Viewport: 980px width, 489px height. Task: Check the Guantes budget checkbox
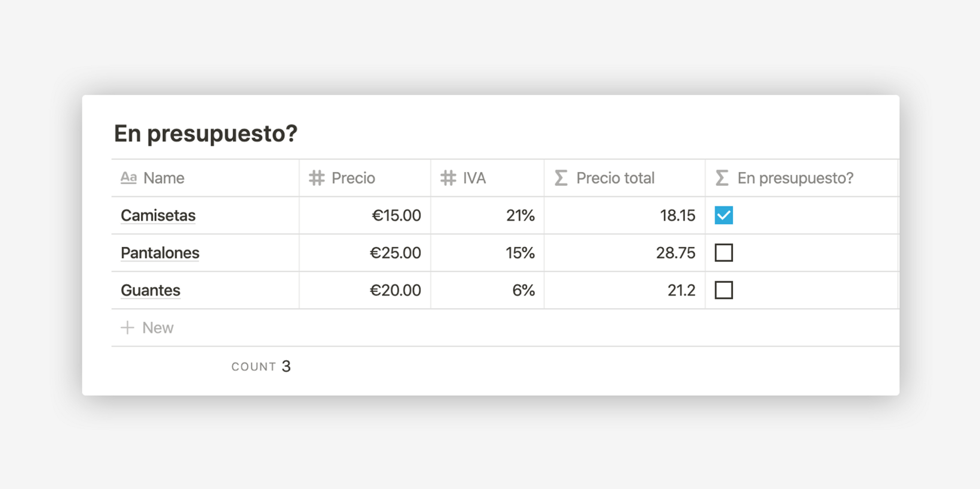724,290
